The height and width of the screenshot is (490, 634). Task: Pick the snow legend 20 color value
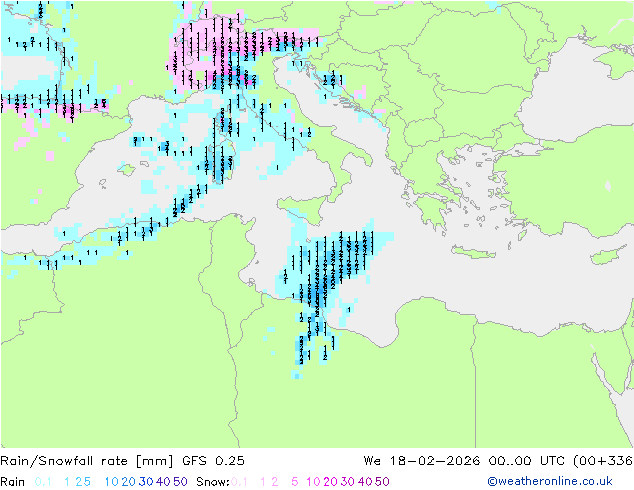(x=330, y=482)
